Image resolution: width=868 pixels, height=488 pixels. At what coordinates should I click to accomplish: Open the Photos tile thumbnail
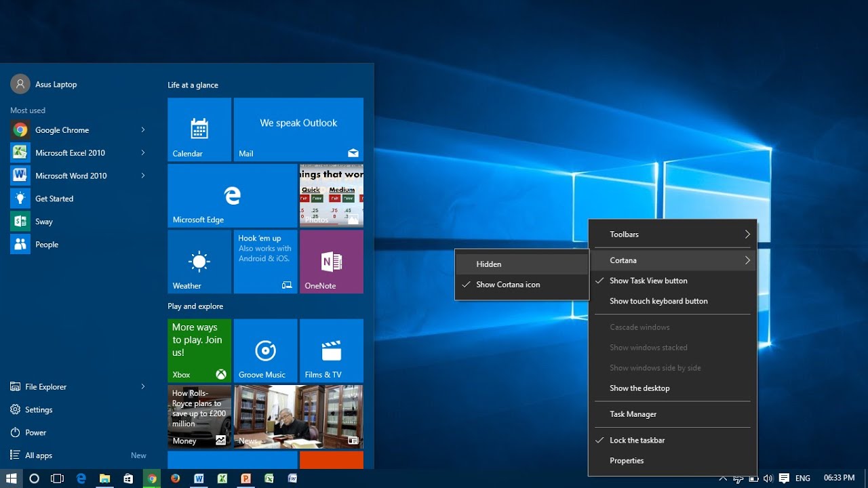(332, 196)
